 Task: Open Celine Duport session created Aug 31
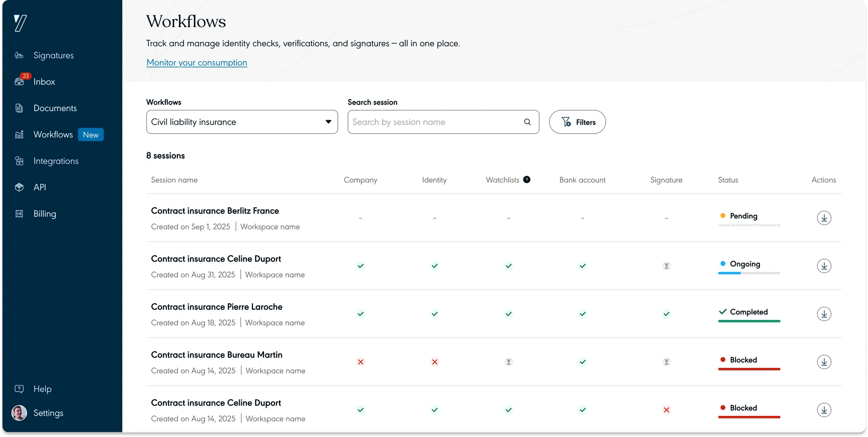tap(216, 259)
